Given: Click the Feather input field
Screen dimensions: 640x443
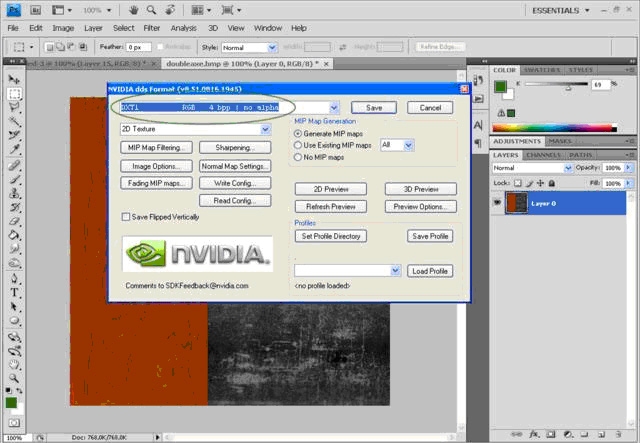Looking at the screenshot, I should coord(139,47).
